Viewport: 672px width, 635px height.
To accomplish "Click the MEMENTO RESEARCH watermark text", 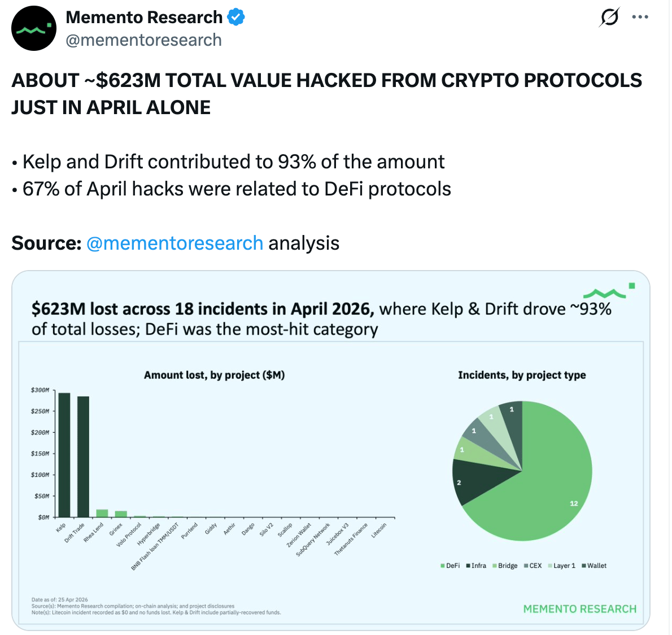I will (580, 609).
